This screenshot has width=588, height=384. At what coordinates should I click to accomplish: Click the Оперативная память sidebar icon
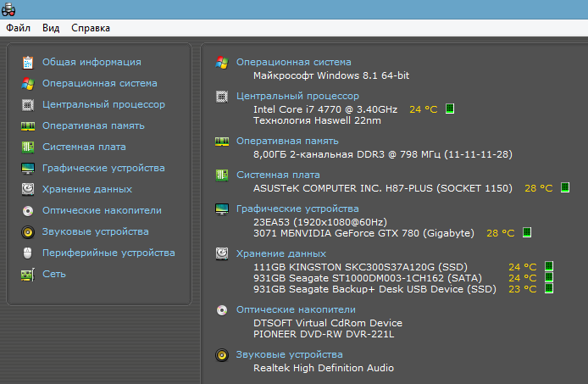click(28, 126)
